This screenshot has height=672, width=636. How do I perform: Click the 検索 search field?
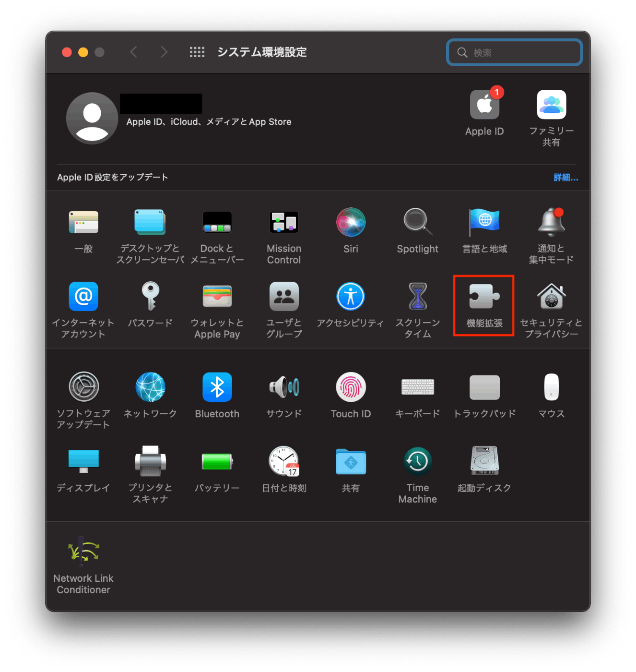click(x=515, y=52)
